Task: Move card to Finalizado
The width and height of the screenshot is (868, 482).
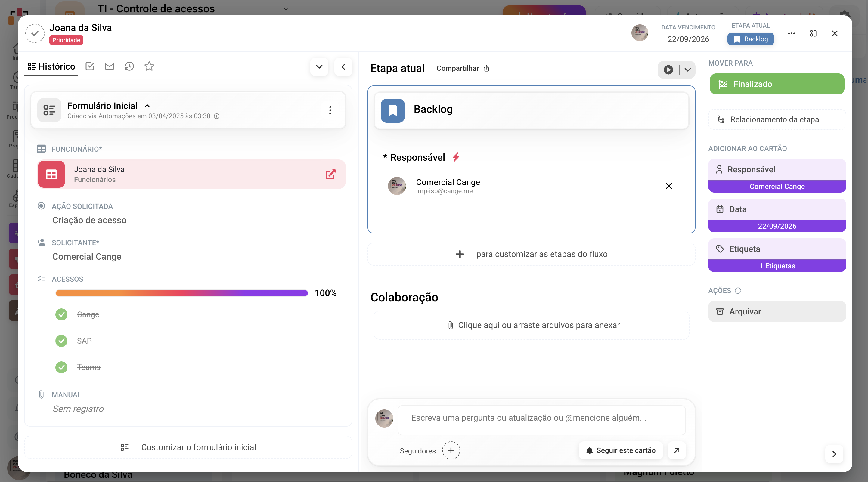Action: (x=777, y=84)
